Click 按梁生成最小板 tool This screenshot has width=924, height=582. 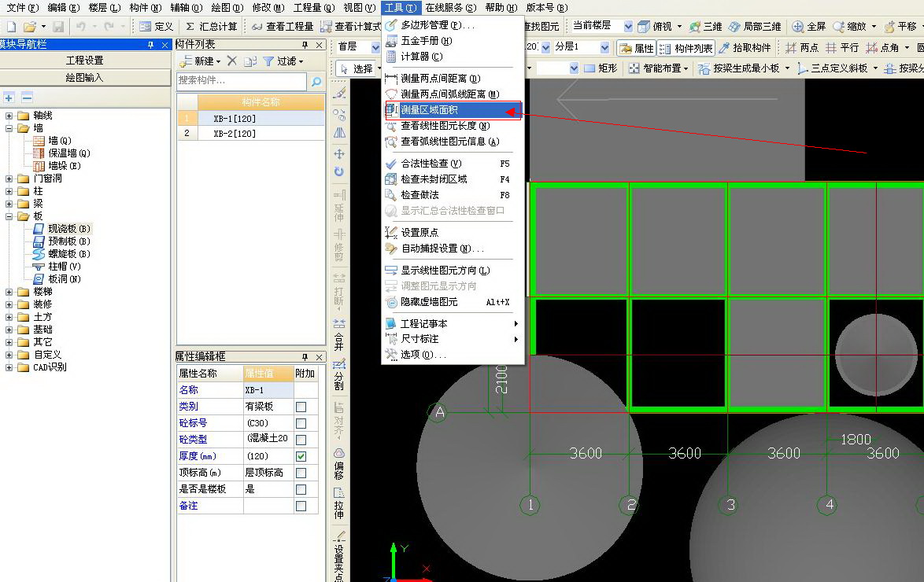[x=740, y=68]
